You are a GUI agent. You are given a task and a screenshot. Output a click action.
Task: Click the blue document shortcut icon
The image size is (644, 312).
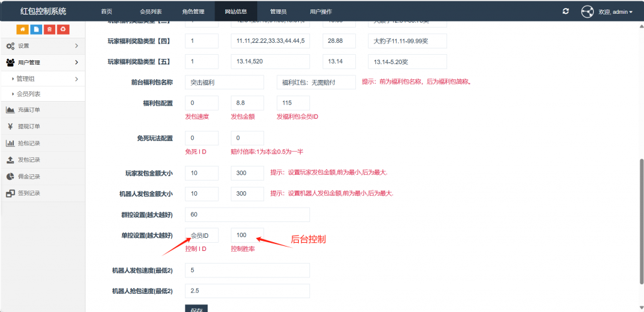click(36, 30)
